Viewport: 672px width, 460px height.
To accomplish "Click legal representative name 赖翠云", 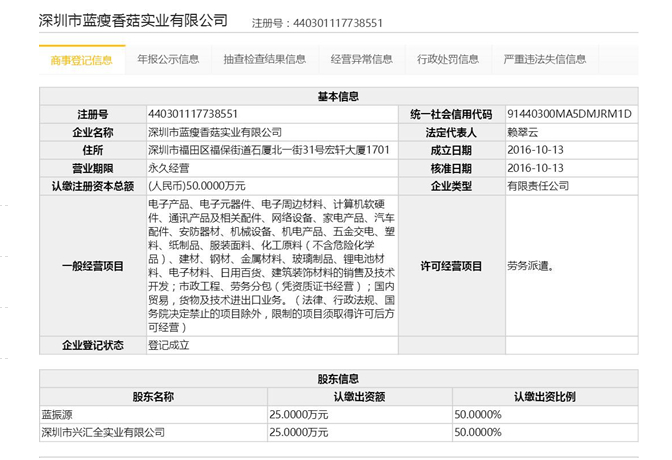I will click(x=526, y=132).
